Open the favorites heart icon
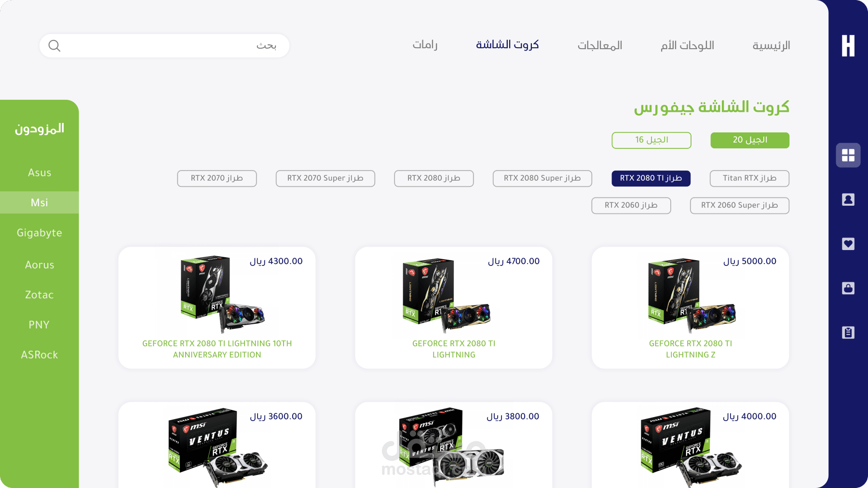The image size is (868, 488). coord(848,244)
